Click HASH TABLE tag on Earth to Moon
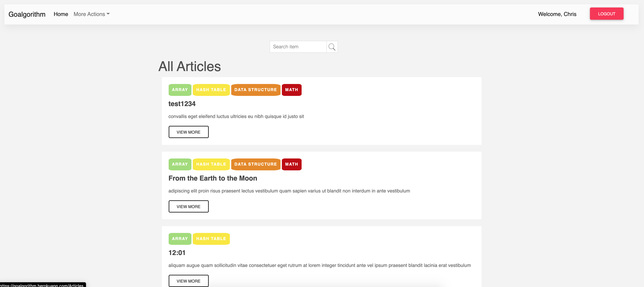This screenshot has width=644, height=287. (211, 164)
